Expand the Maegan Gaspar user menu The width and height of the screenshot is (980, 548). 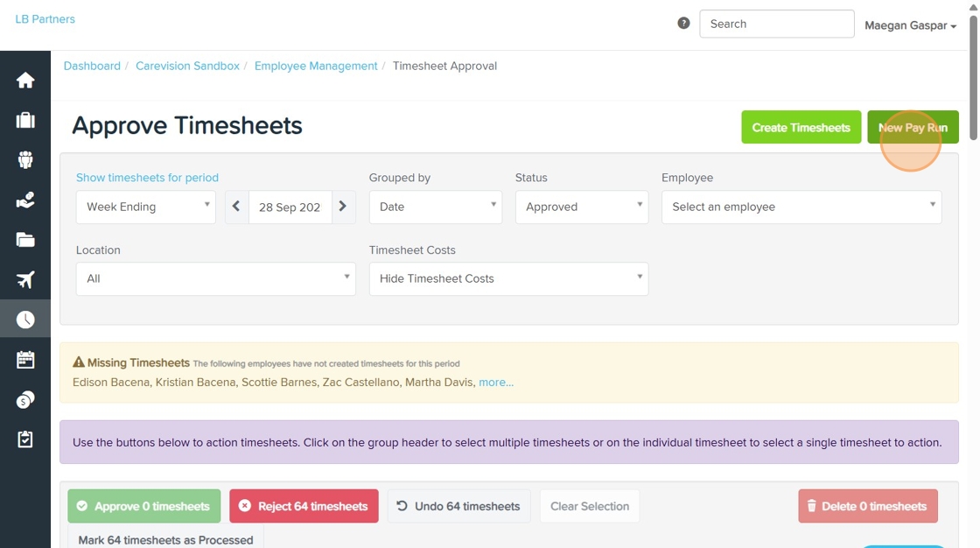[x=910, y=25]
